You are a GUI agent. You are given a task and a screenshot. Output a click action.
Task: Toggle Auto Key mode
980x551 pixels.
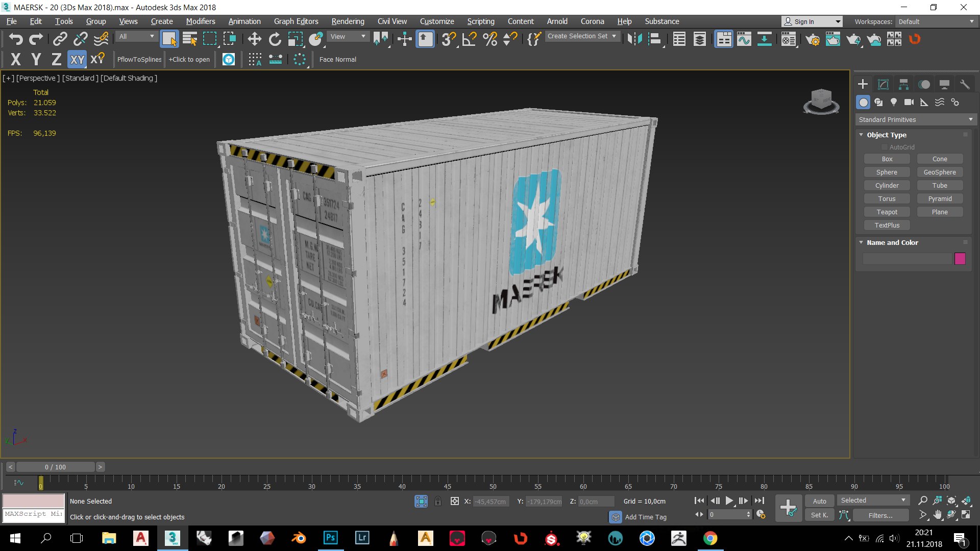(820, 501)
